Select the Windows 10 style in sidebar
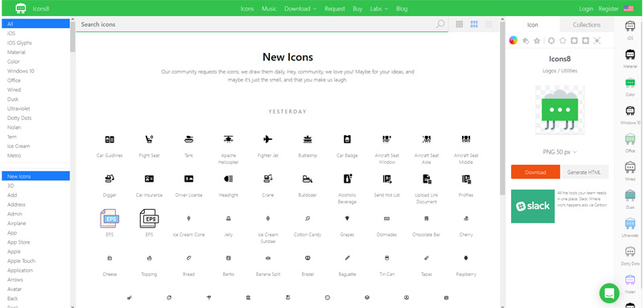The image size is (644, 308). click(21, 71)
